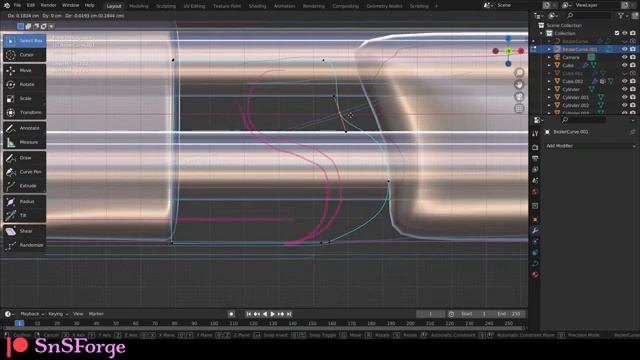Expand Camera in outliner

coord(549,57)
